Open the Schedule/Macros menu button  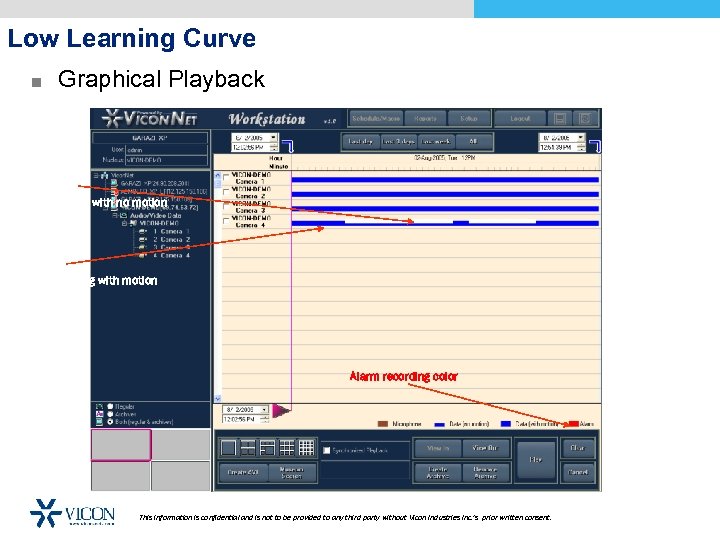pyautogui.click(x=376, y=118)
